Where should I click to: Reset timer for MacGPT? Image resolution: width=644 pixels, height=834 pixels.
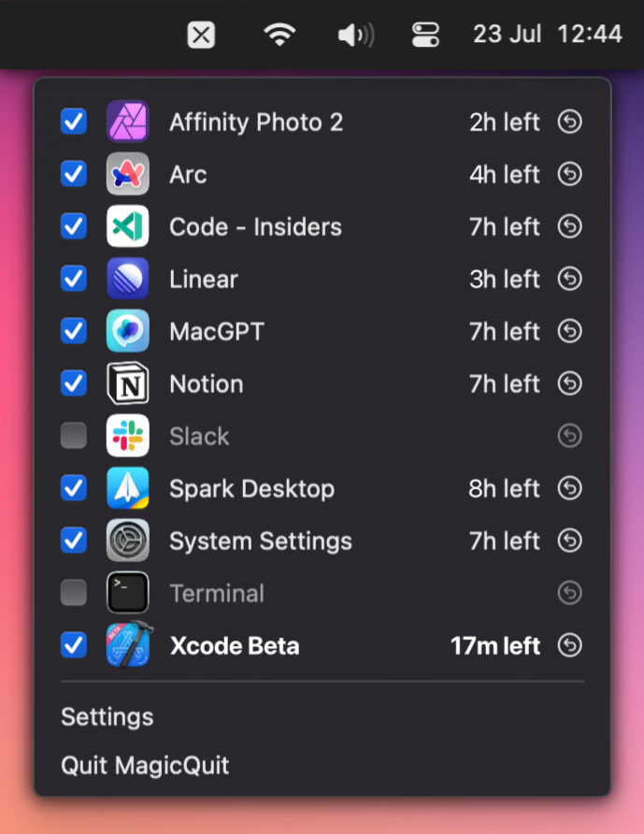click(569, 331)
